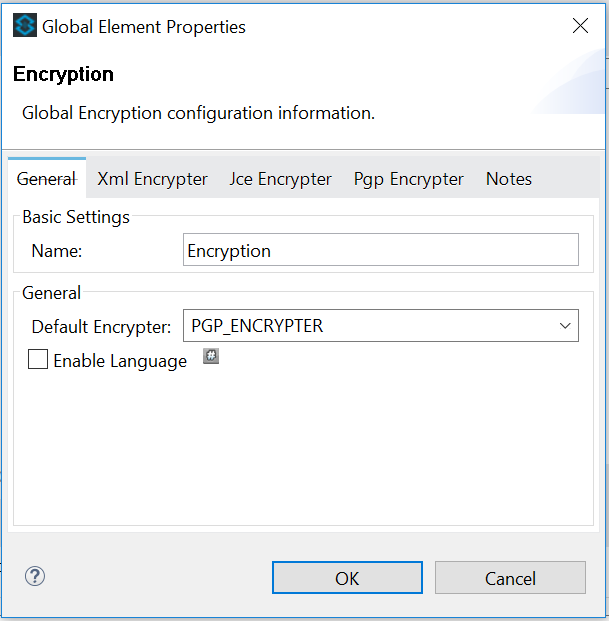Image resolution: width=609 pixels, height=621 pixels.
Task: Focus the Name input field
Action: tap(381, 250)
